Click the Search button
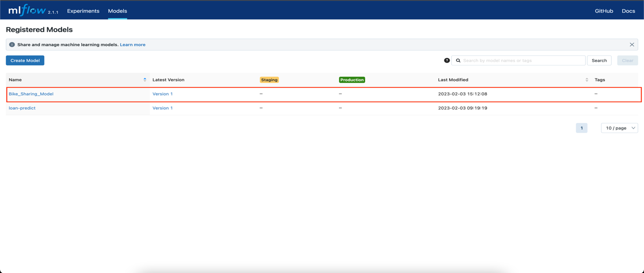The image size is (644, 273). (599, 60)
